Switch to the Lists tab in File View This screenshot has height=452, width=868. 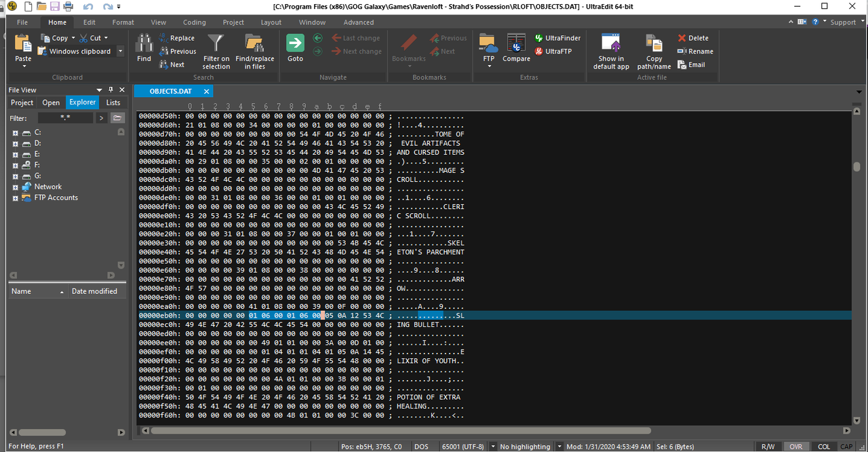point(113,102)
